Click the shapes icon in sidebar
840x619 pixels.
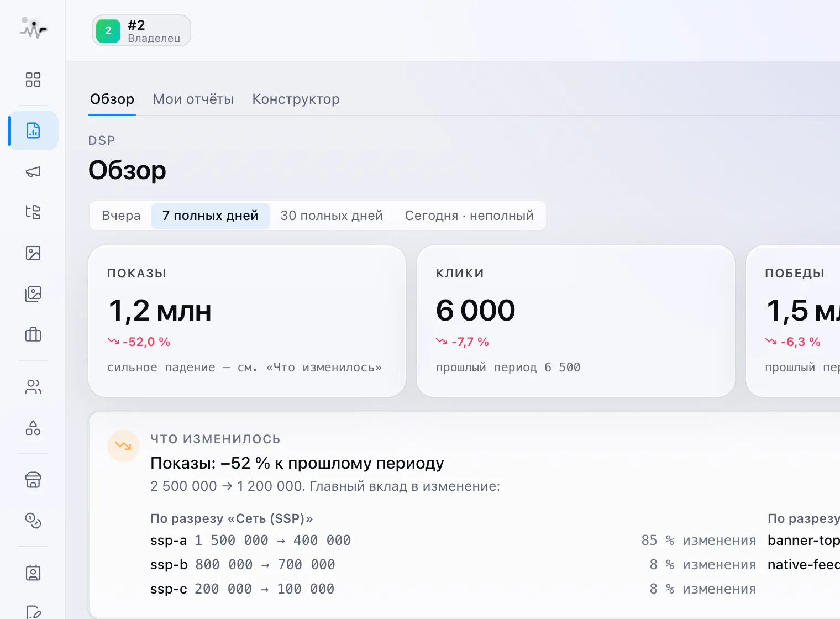(x=33, y=428)
